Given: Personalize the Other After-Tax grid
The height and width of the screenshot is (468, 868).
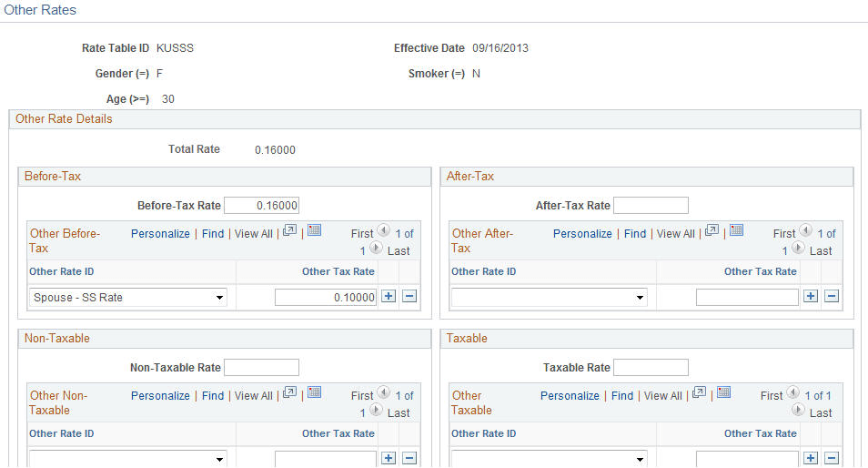Looking at the screenshot, I should [x=582, y=234].
